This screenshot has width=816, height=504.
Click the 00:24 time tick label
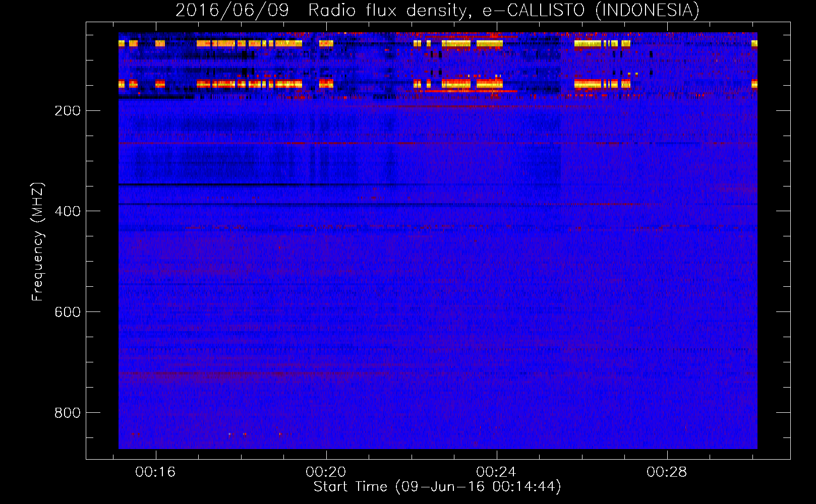(x=496, y=472)
